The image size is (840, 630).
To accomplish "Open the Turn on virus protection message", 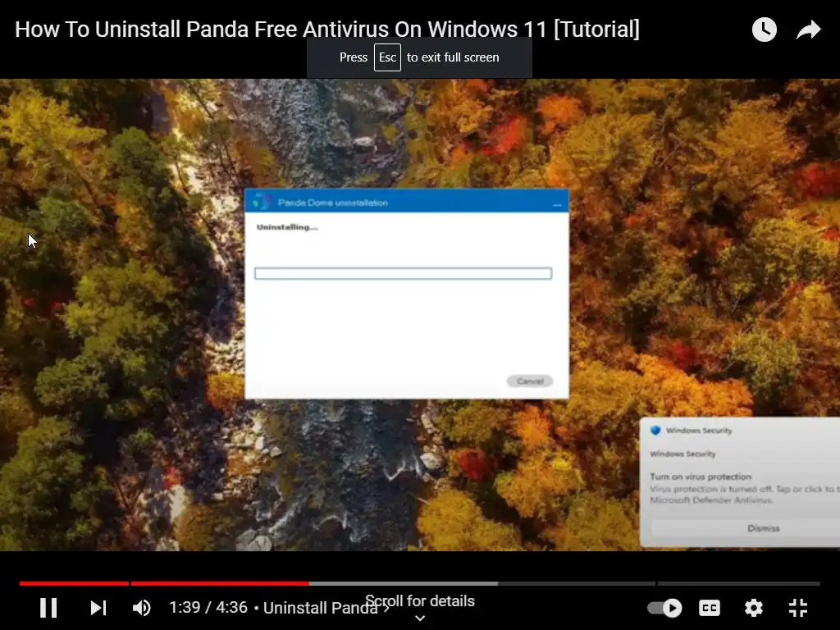I will 701,477.
